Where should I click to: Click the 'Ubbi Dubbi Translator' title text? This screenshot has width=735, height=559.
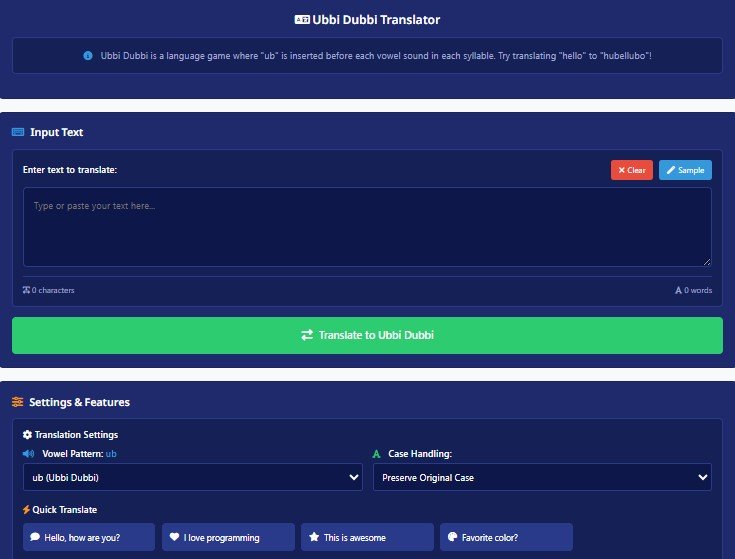coord(376,20)
